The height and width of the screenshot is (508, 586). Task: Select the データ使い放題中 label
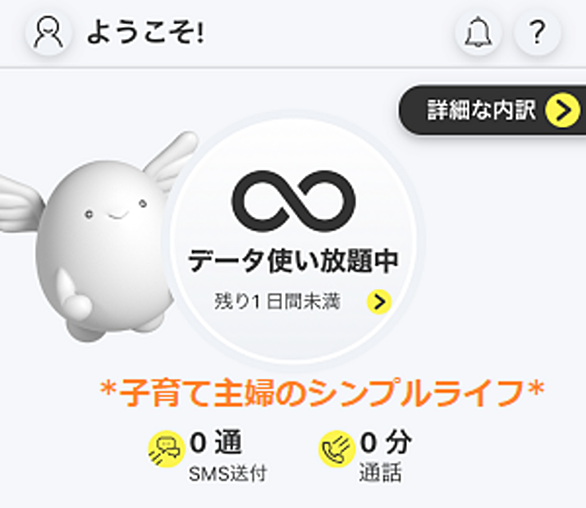(293, 261)
